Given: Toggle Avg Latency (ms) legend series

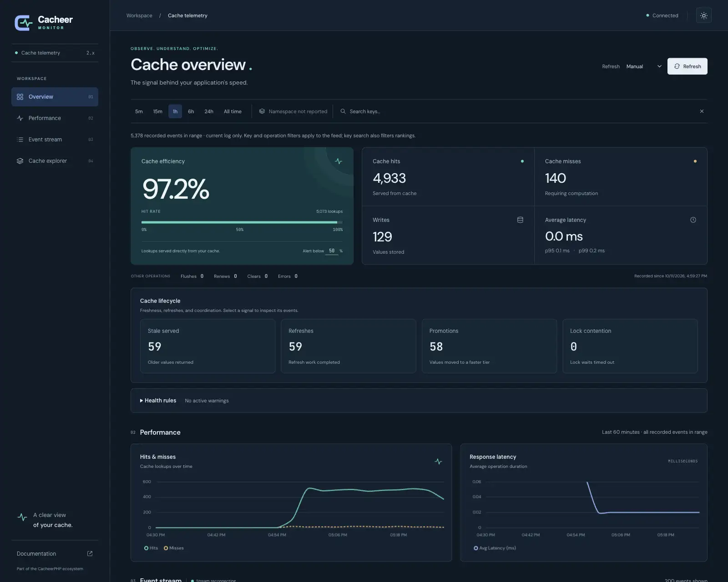Looking at the screenshot, I should tap(495, 548).
